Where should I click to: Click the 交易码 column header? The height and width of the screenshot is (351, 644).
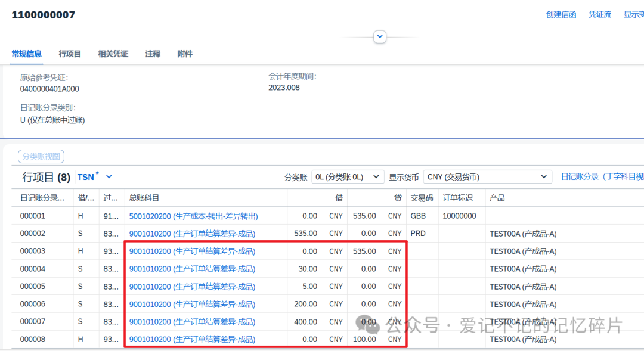click(x=422, y=198)
